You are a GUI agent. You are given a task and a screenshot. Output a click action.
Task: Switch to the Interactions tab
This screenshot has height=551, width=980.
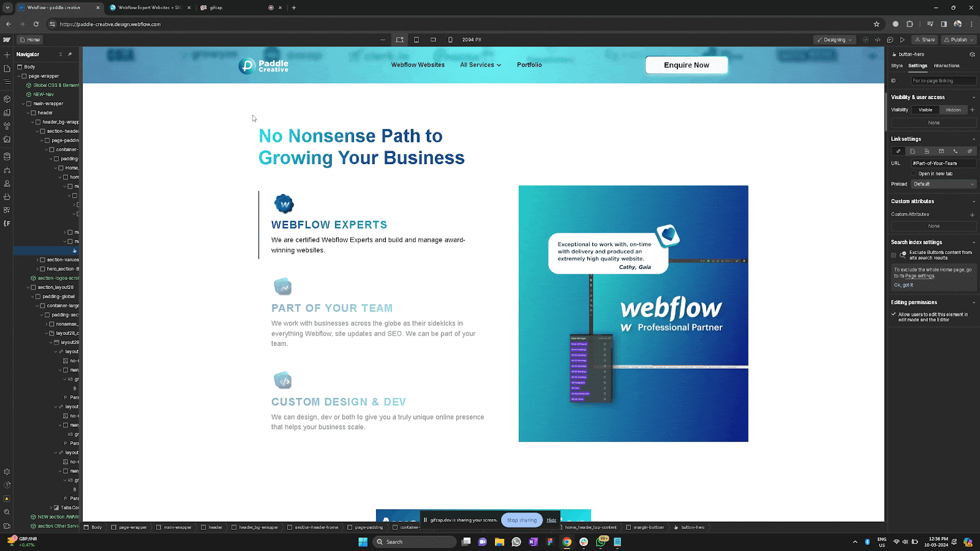point(946,66)
